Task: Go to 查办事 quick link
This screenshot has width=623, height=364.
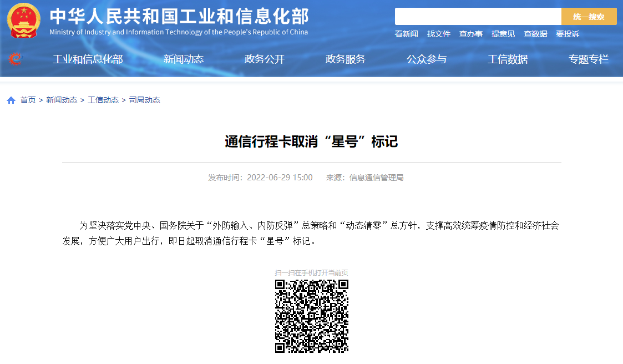Action: point(470,34)
